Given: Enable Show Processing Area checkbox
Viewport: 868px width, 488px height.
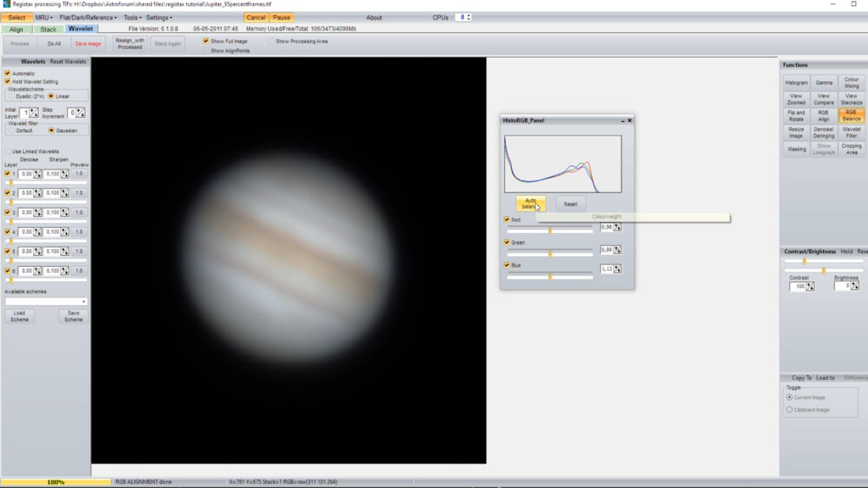Looking at the screenshot, I should (271, 41).
